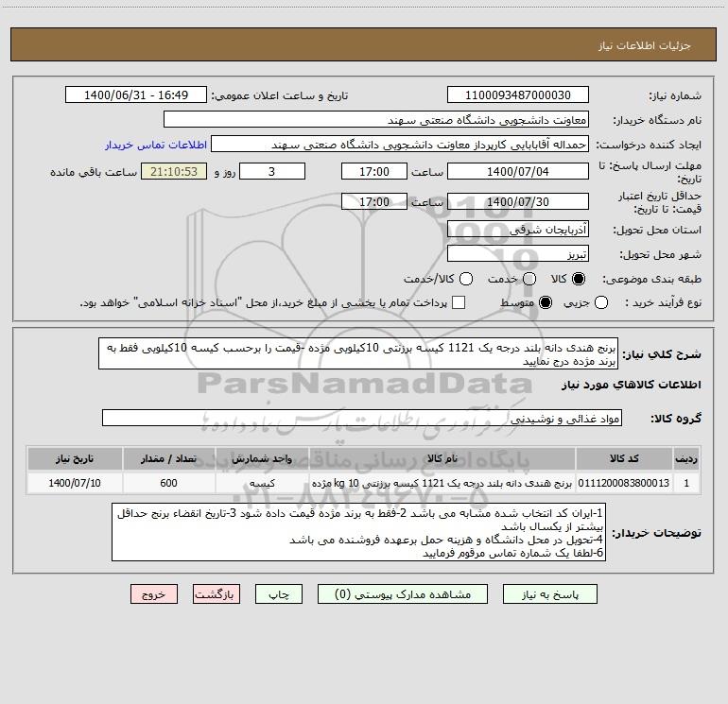Click the جزئیات اطلاعات نیاز header title
Image resolution: width=728 pixels, height=704 pixels.
click(x=645, y=45)
